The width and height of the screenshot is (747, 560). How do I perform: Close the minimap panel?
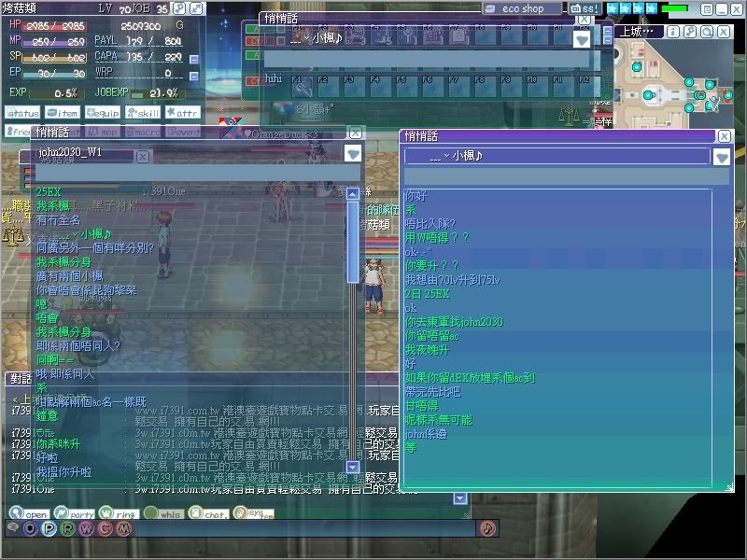[x=724, y=32]
